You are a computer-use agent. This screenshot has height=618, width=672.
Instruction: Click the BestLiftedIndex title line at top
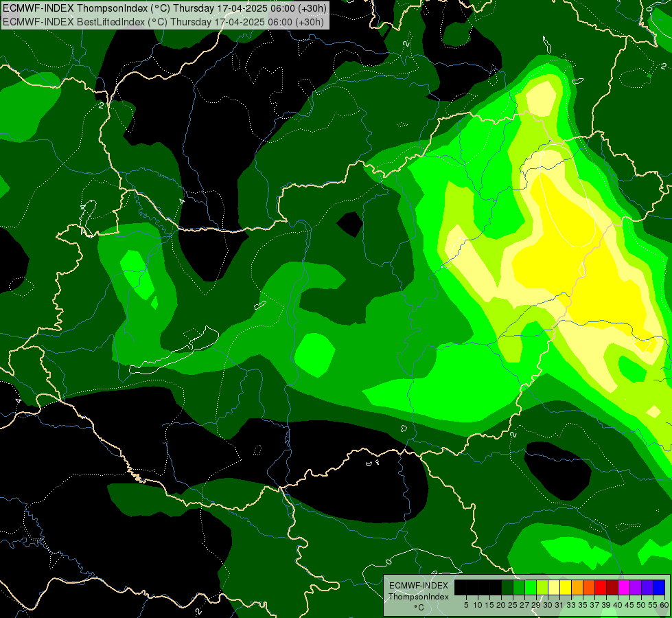click(163, 22)
